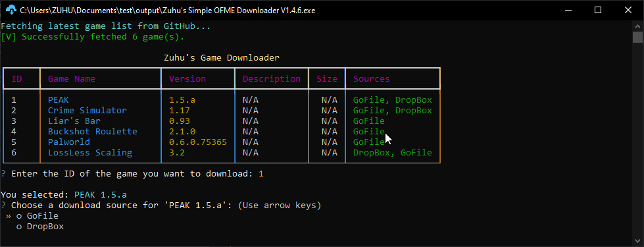Click 'GoFile' source in Liar's Bar row
644x247 pixels.
(x=369, y=121)
